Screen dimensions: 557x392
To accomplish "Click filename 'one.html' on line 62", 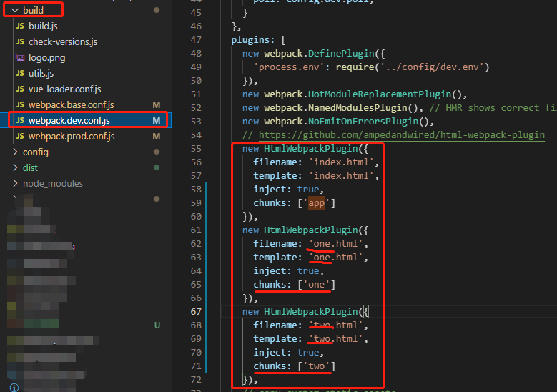I will click(335, 244).
